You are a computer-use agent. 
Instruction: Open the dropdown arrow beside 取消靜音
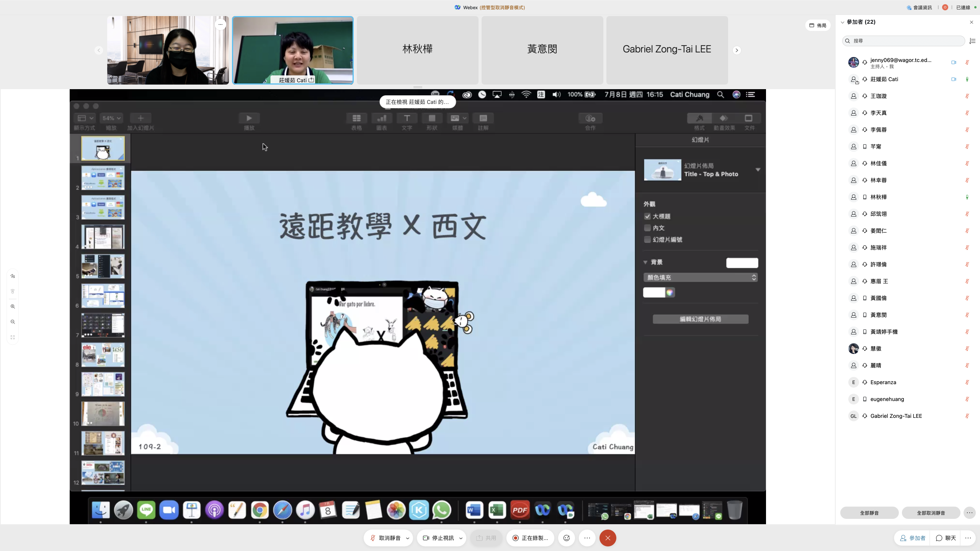click(x=408, y=538)
